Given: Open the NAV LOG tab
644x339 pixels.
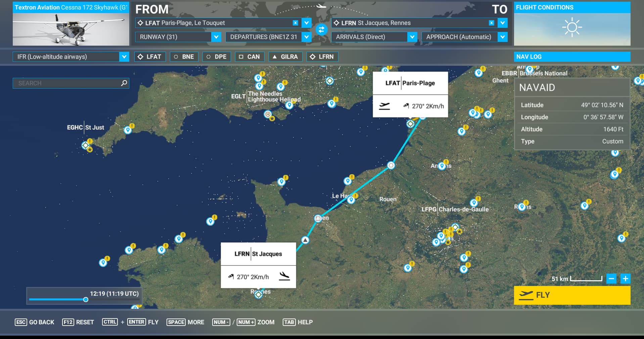Looking at the screenshot, I should pos(572,57).
